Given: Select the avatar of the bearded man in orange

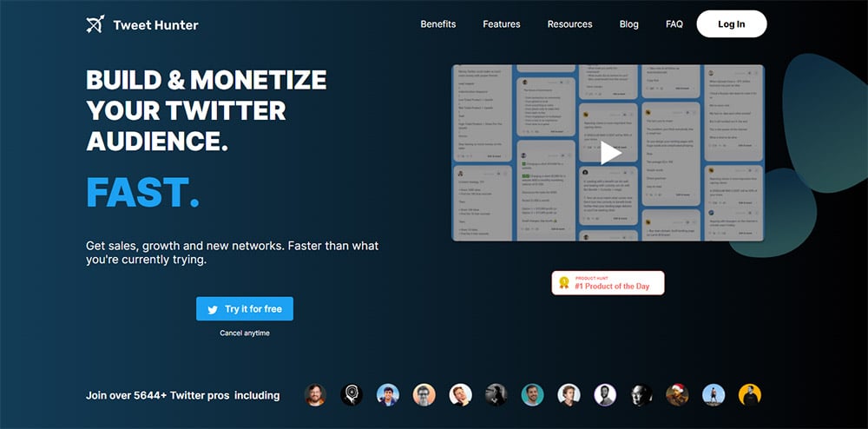Looking at the screenshot, I should point(315,395).
